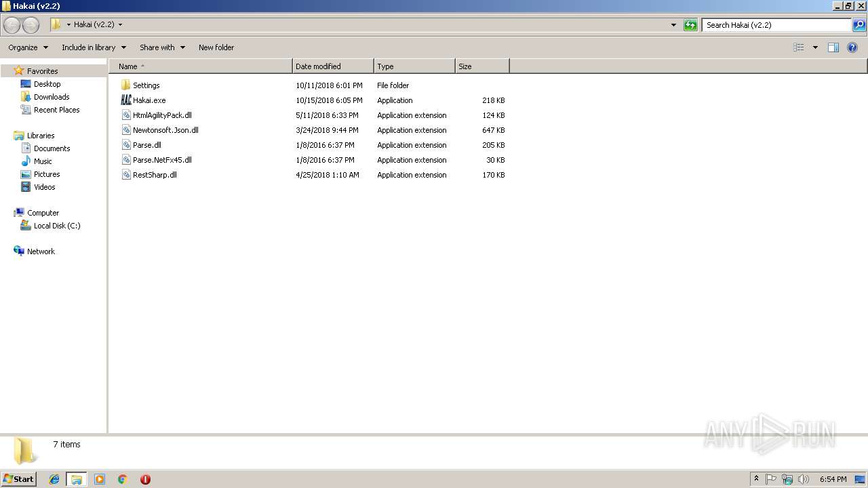Viewport: 868px width, 488px height.
Task: Select the Hakai.exe application icon
Action: (125, 100)
